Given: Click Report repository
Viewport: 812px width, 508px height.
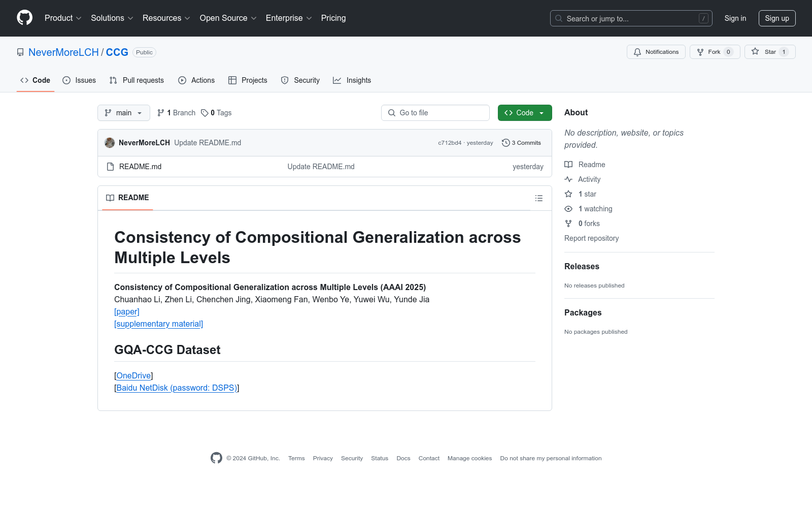Looking at the screenshot, I should coord(591,238).
